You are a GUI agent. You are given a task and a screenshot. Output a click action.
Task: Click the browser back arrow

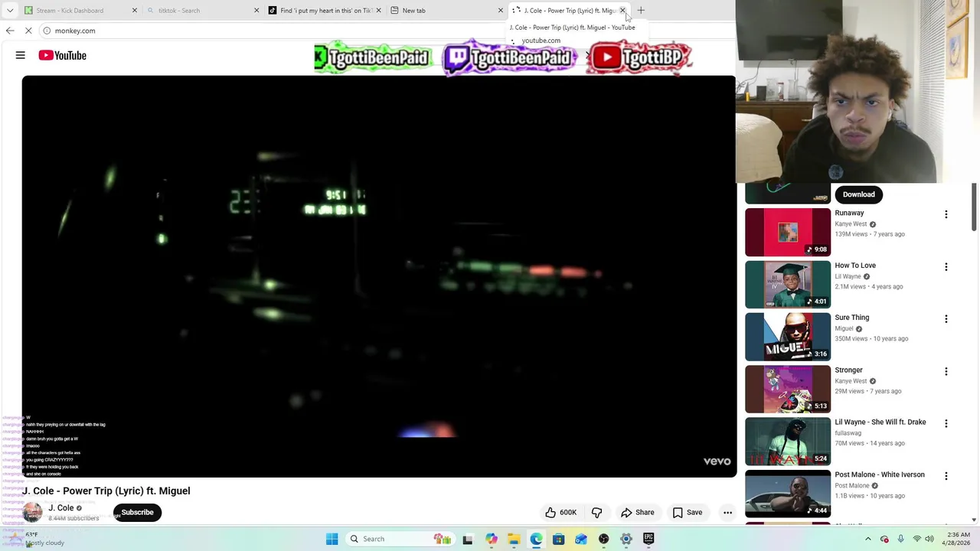[x=10, y=31]
